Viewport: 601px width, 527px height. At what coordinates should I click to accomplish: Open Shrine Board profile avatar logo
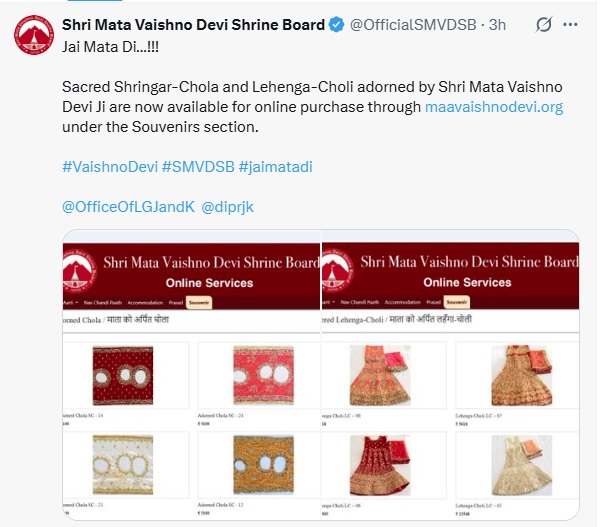(34, 35)
